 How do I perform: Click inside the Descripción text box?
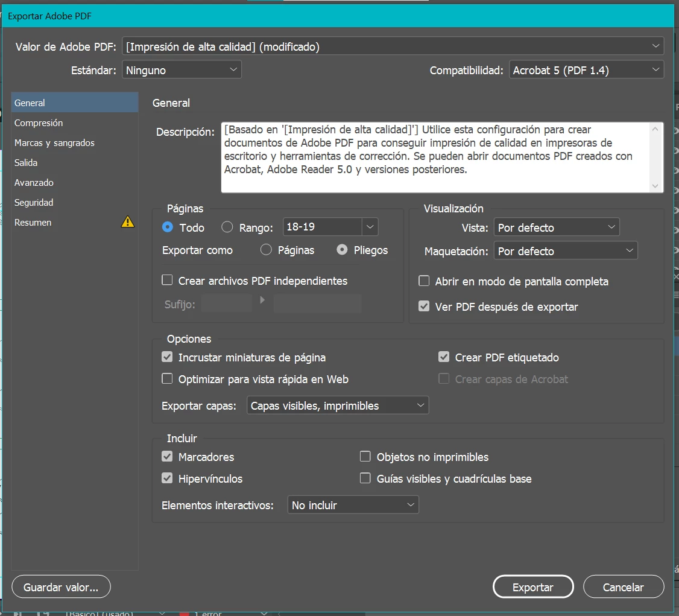(435, 157)
